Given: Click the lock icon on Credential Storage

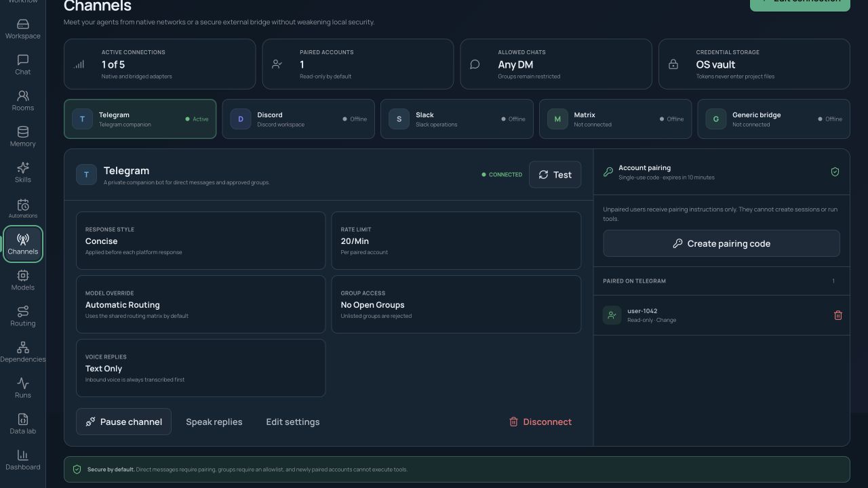Looking at the screenshot, I should [x=673, y=64].
